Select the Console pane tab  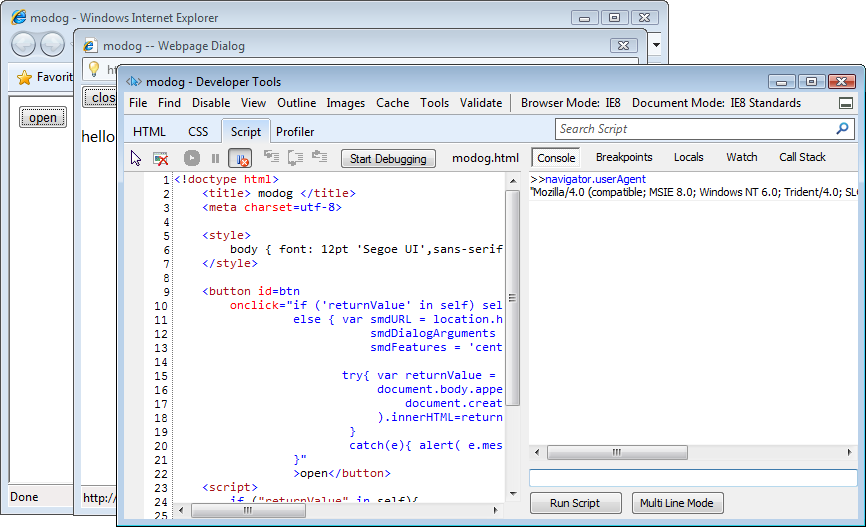click(x=556, y=158)
